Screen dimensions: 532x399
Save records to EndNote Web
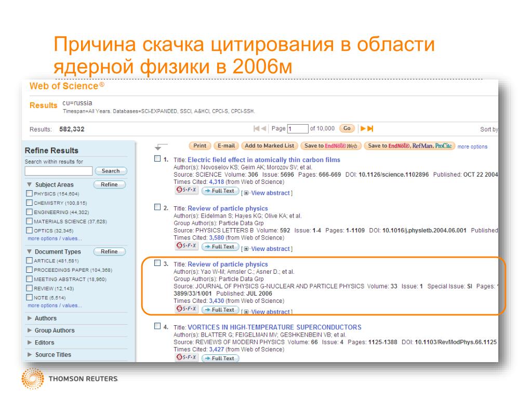(x=331, y=146)
